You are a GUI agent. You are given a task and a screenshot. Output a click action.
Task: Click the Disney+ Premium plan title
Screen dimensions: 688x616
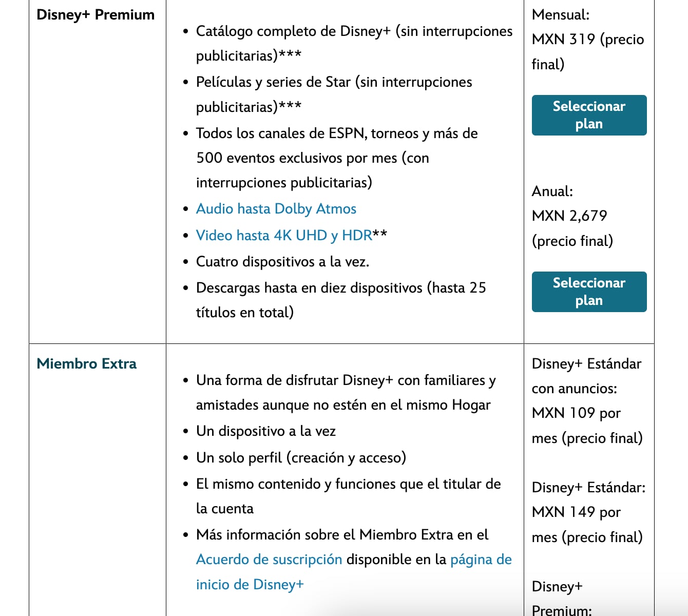(95, 15)
